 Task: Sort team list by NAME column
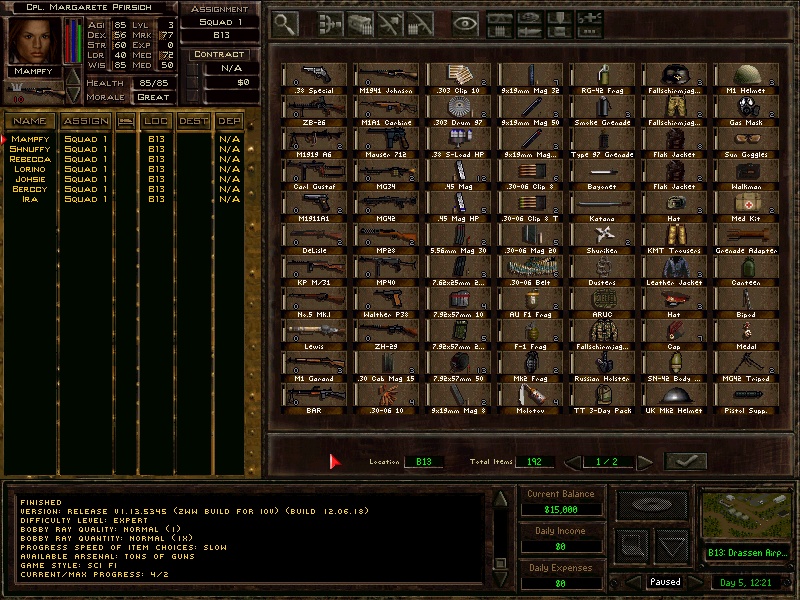point(30,121)
